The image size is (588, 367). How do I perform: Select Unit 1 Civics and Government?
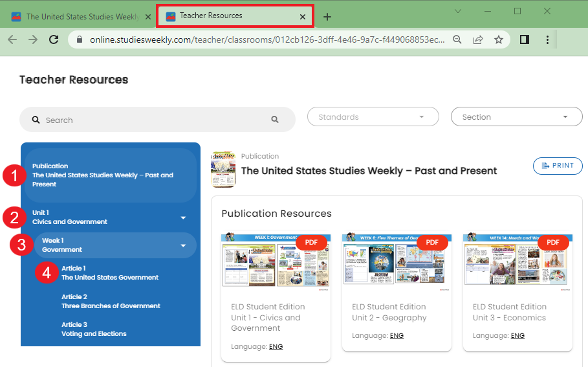point(111,217)
